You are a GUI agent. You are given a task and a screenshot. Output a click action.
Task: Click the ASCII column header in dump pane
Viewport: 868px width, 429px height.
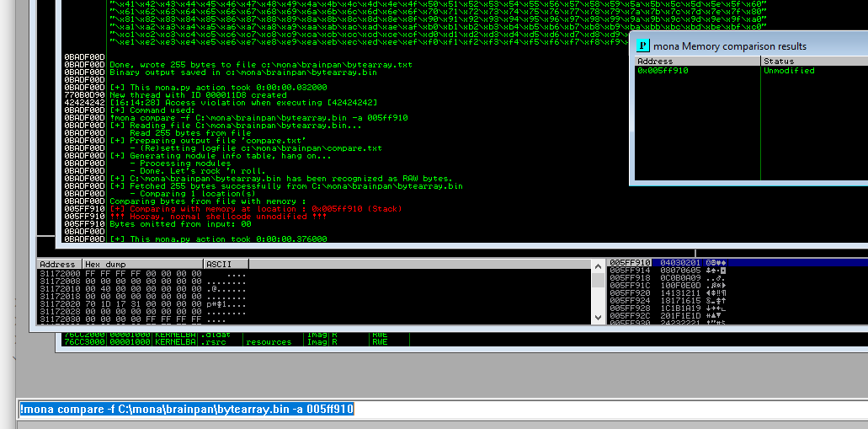click(x=219, y=264)
